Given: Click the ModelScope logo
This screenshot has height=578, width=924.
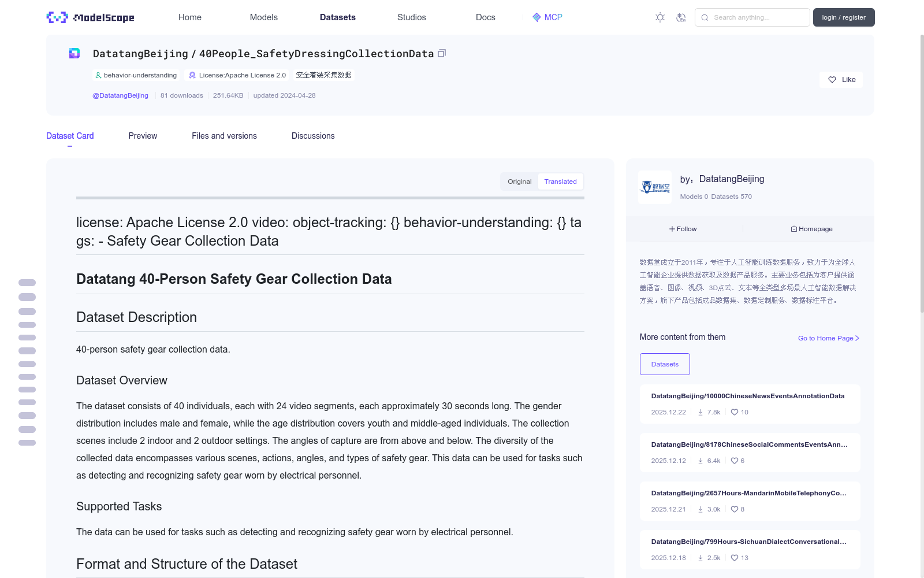Looking at the screenshot, I should [x=91, y=17].
